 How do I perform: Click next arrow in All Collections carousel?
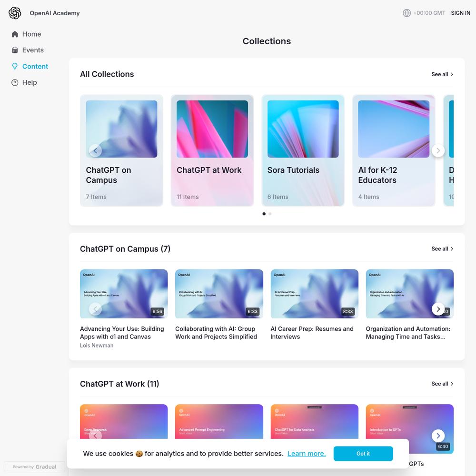point(438,150)
